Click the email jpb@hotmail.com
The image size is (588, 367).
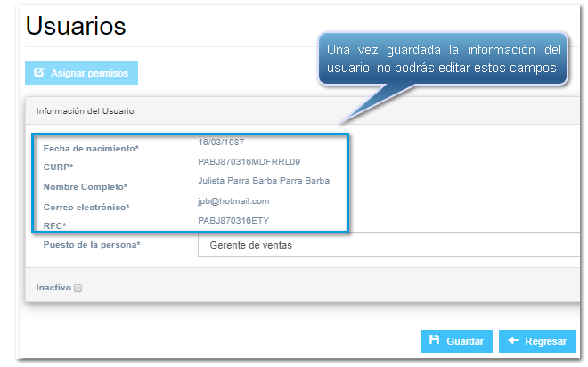coord(233,201)
